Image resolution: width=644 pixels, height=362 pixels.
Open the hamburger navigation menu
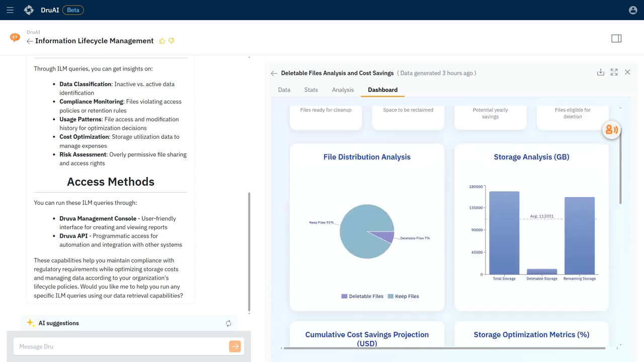10,10
